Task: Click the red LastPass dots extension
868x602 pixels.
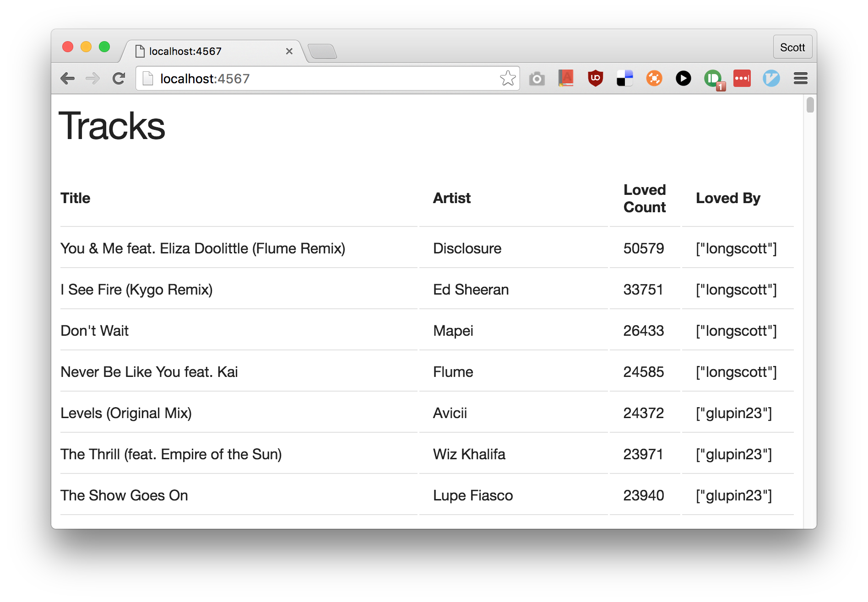Action: pos(742,78)
